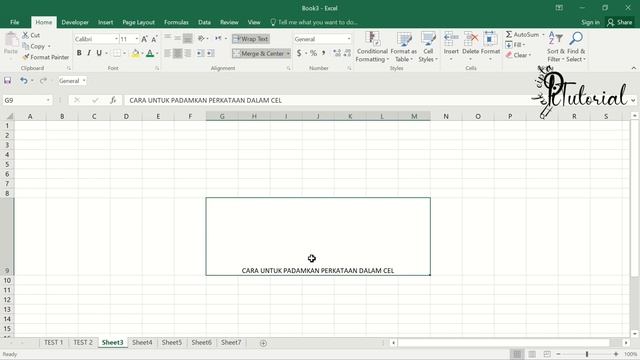Click the Sign in link
Image resolution: width=640 pixels, height=360 pixels.
click(x=590, y=22)
